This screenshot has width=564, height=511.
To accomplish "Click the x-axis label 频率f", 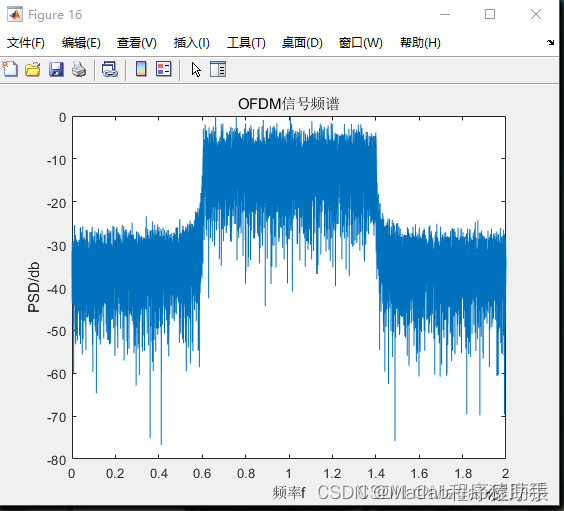I will click(289, 493).
